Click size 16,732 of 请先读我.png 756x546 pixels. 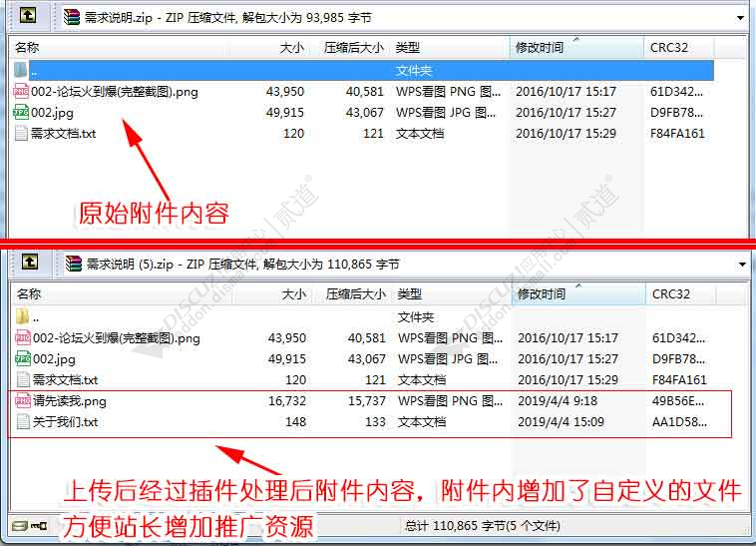click(x=287, y=400)
